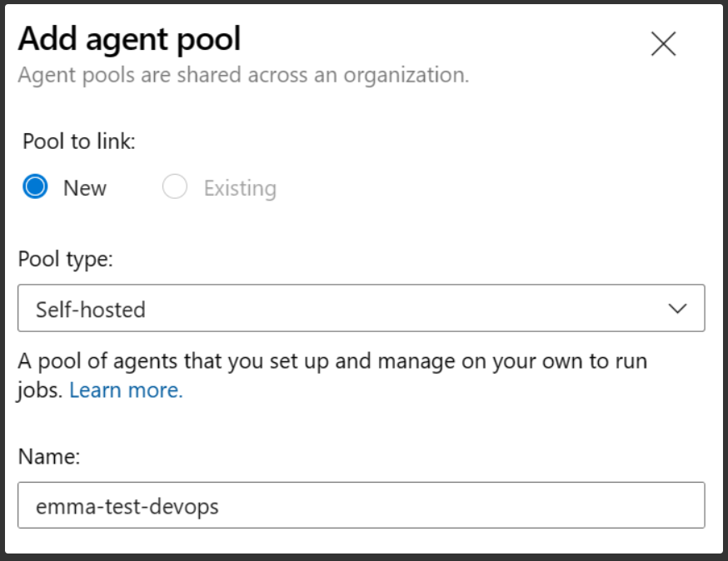The width and height of the screenshot is (728, 561).
Task: Focus the Name input field
Action: [362, 505]
